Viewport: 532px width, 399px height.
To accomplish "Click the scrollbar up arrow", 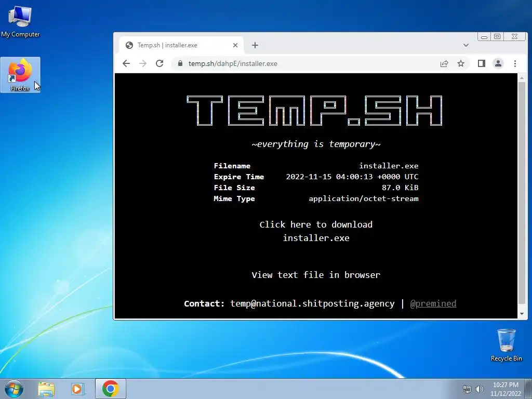I will tap(522, 78).
